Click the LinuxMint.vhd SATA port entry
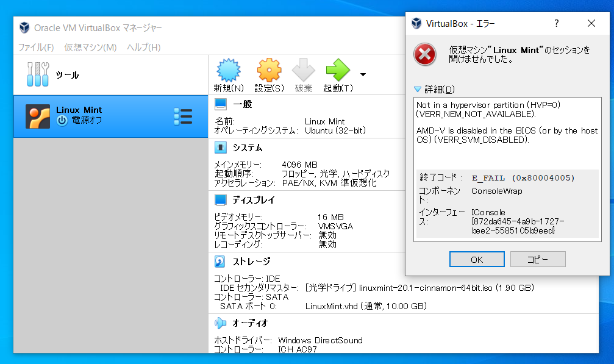 [366, 306]
